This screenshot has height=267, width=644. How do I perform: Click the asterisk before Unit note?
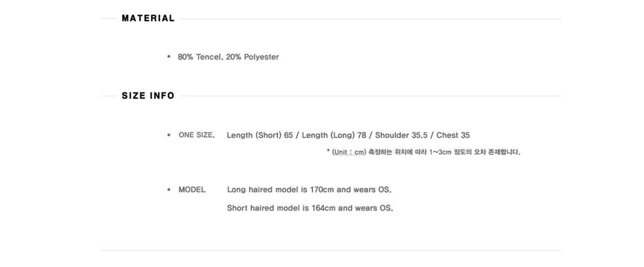point(328,151)
